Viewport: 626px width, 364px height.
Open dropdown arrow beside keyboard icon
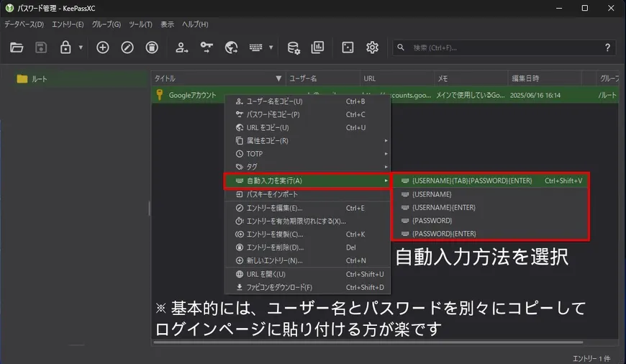coord(271,47)
